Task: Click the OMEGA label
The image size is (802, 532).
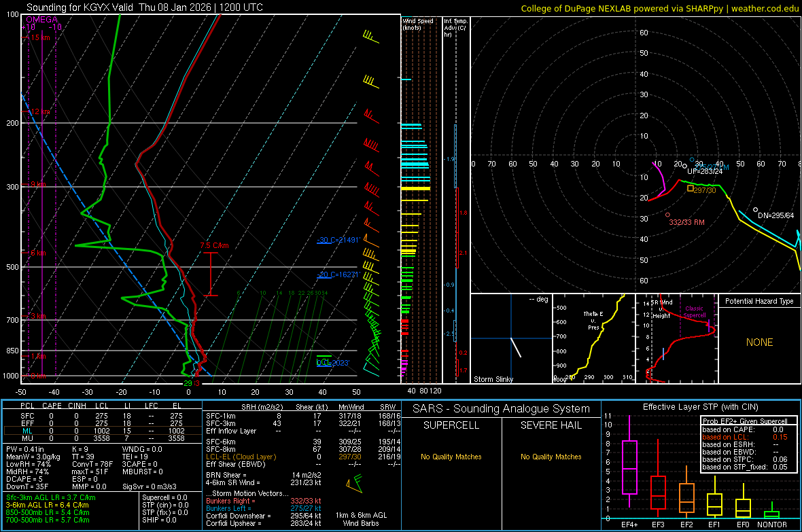Action: [x=42, y=20]
